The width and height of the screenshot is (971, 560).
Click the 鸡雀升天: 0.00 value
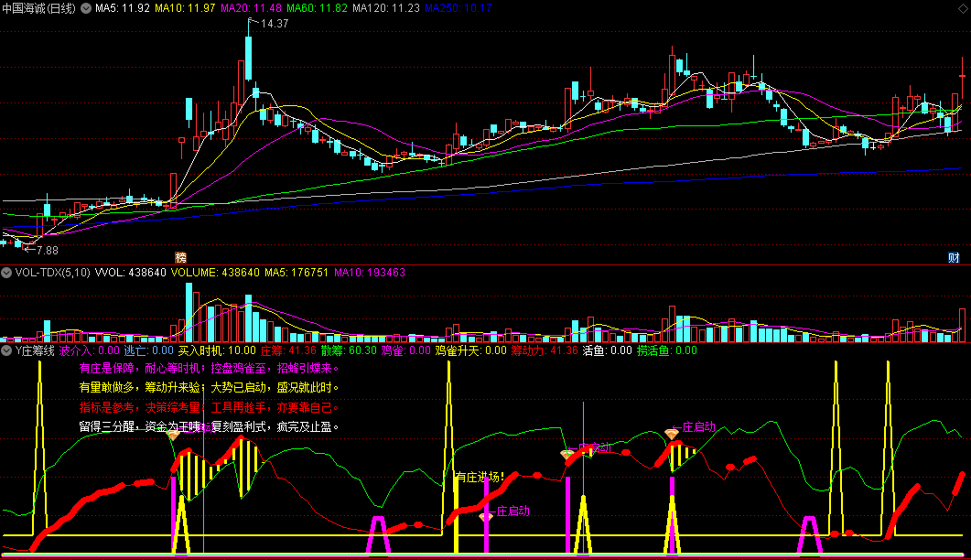click(x=470, y=350)
